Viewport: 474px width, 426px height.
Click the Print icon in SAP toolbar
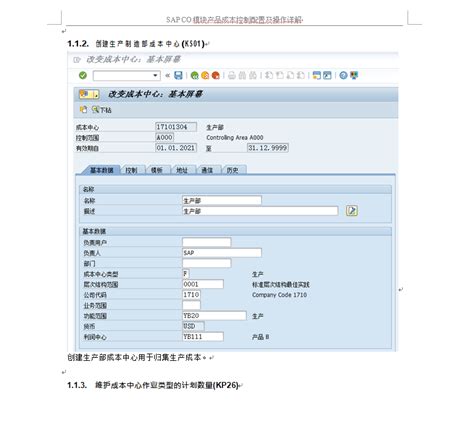(x=232, y=75)
